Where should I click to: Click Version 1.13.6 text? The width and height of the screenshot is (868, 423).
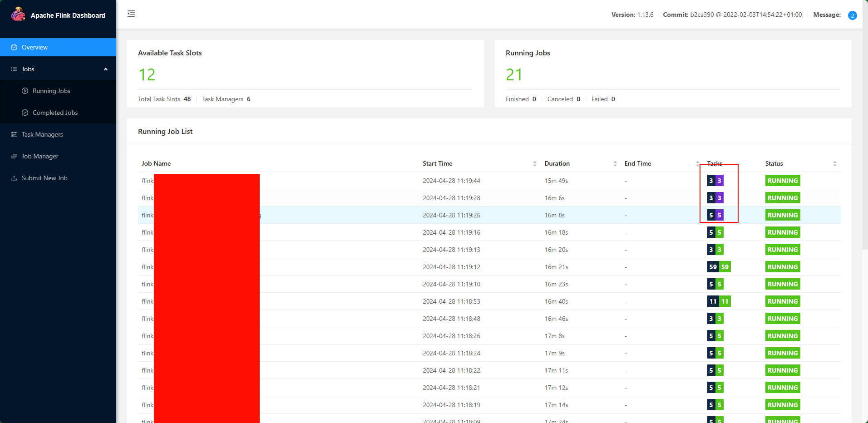(x=632, y=15)
